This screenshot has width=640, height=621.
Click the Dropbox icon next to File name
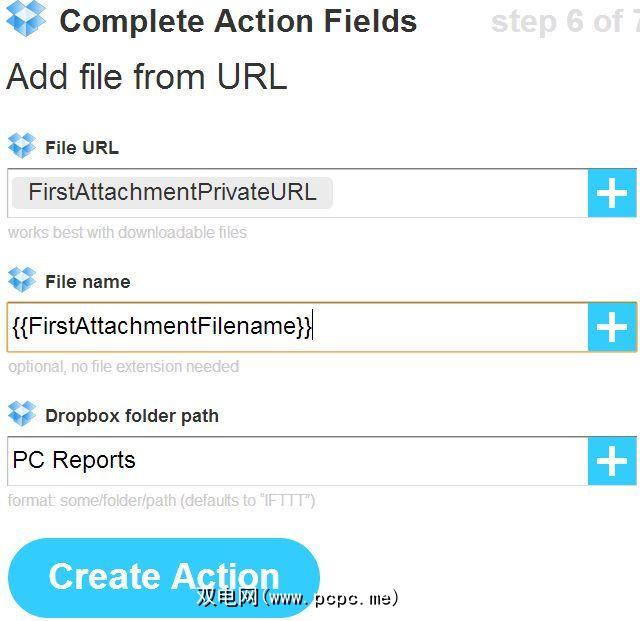(x=21, y=281)
